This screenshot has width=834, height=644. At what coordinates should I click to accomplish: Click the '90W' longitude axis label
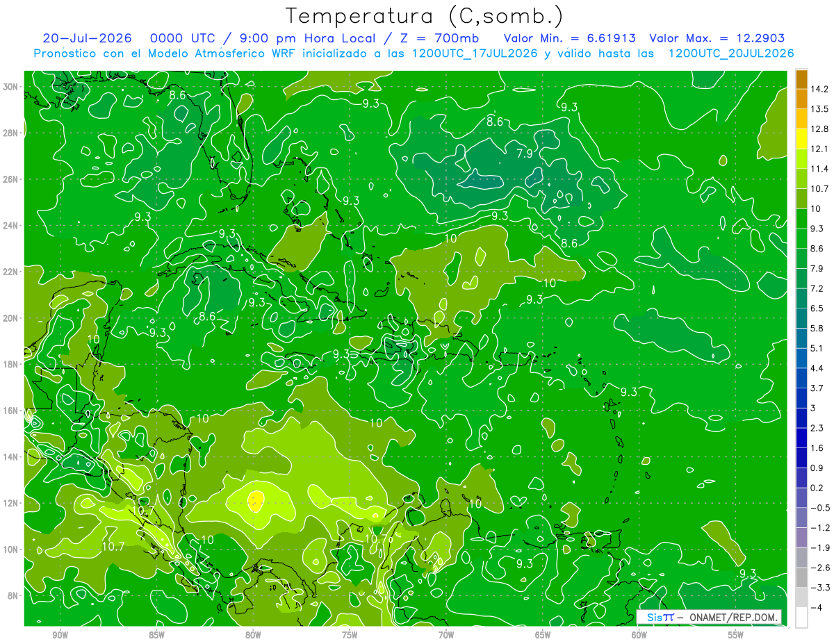coord(60,635)
